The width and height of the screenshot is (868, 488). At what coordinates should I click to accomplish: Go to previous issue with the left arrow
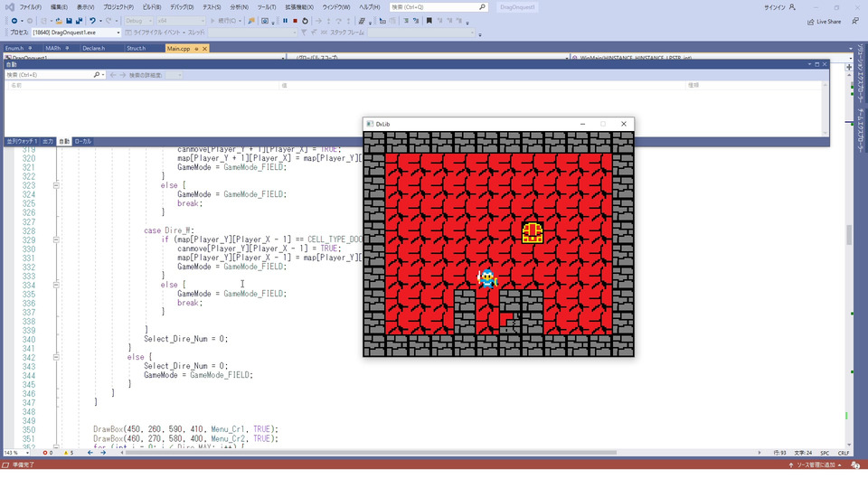90,453
